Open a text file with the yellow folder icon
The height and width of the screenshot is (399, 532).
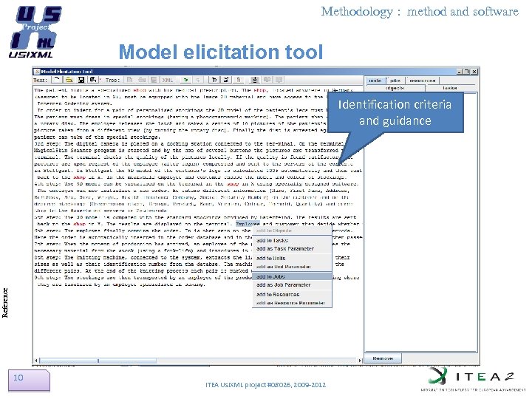click(x=69, y=80)
